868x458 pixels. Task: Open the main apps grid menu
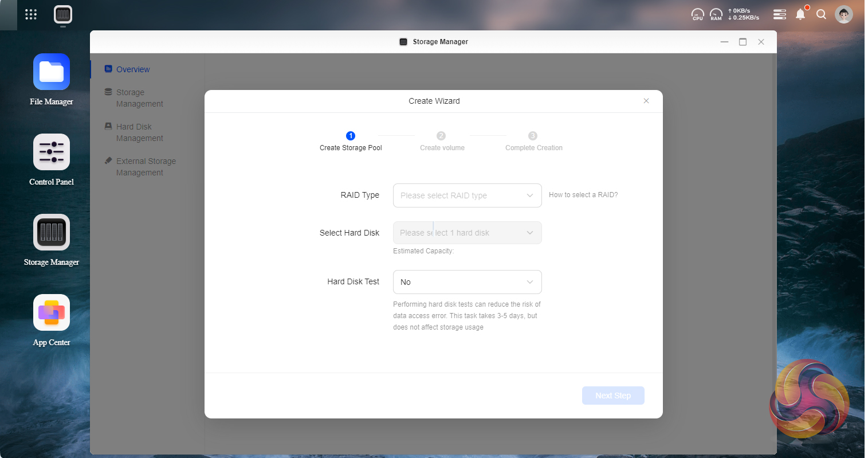(x=31, y=14)
